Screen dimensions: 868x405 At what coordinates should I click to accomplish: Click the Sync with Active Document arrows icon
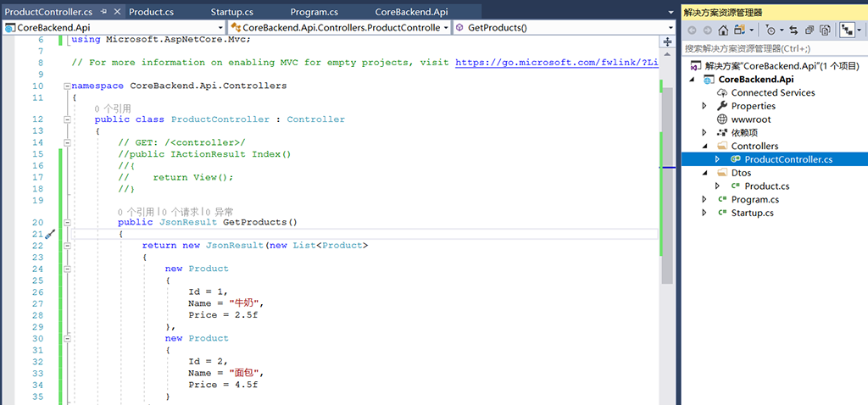(x=793, y=30)
